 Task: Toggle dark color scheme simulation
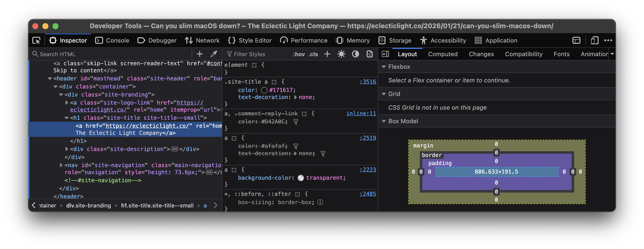356,54
